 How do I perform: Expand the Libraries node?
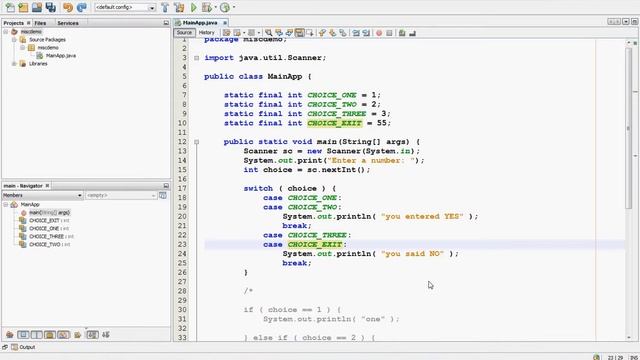coord(14,64)
